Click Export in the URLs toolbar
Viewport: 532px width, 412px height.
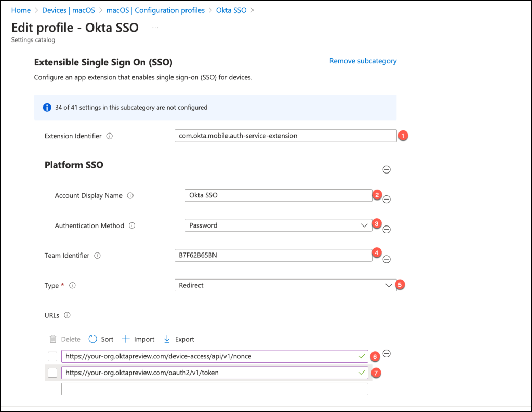click(179, 339)
